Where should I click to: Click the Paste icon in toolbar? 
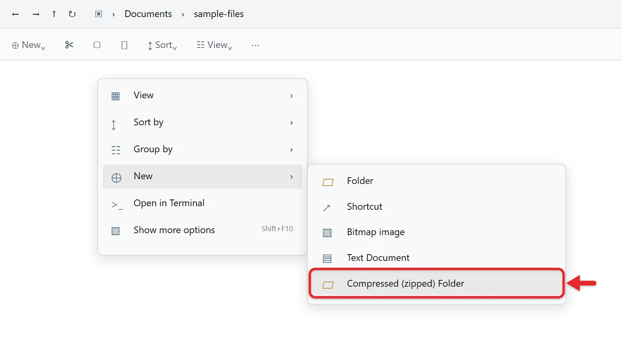[124, 45]
